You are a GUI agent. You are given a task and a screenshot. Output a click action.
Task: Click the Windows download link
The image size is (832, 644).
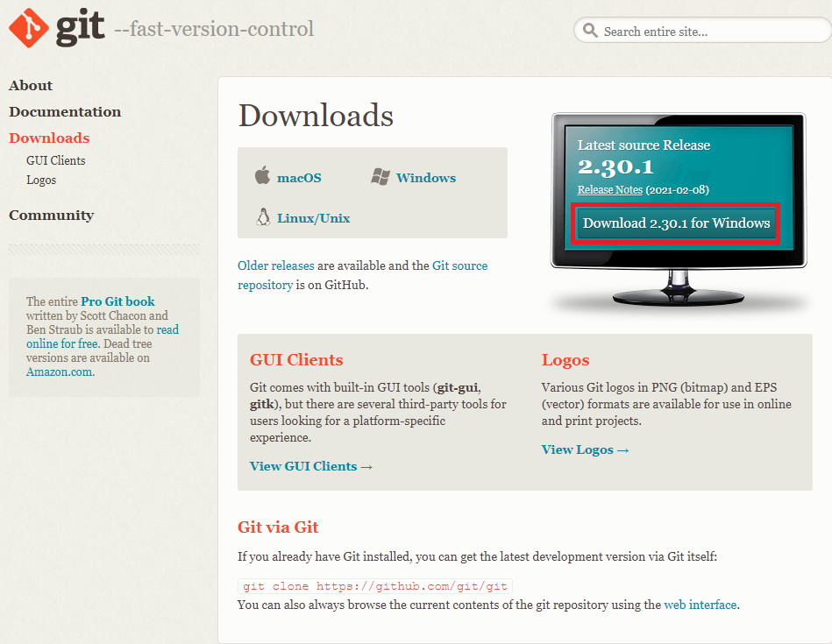click(426, 178)
